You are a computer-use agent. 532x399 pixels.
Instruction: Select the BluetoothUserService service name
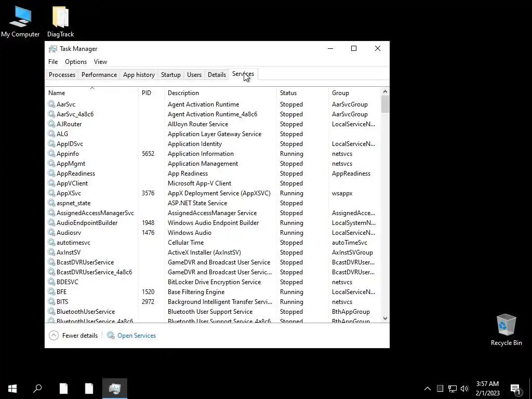86,312
